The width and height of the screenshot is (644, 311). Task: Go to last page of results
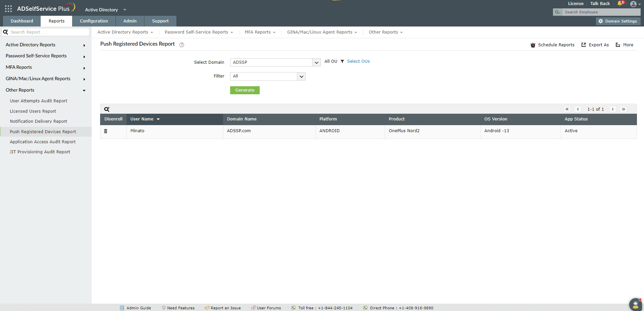pyautogui.click(x=624, y=109)
